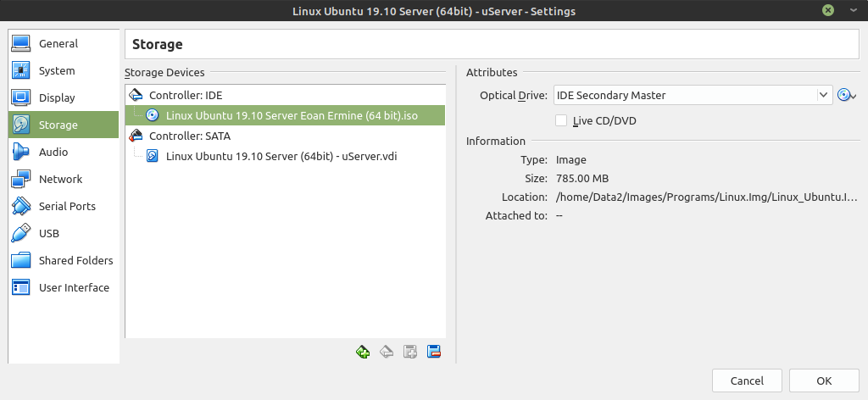The image size is (868, 400).
Task: Select the Eoan Ermine .iso optical disk
Action: click(285, 115)
